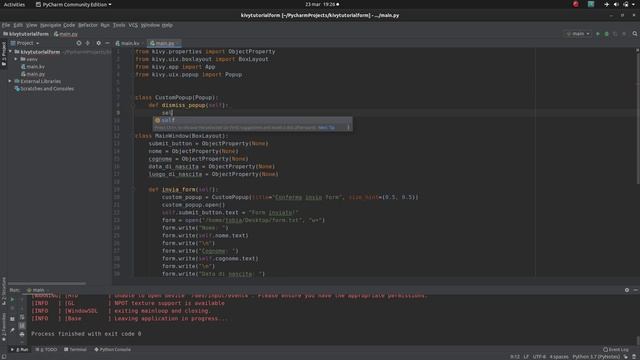Open the TODO tool window tab
The width and height of the screenshot is (640, 360).
[x=46, y=349]
